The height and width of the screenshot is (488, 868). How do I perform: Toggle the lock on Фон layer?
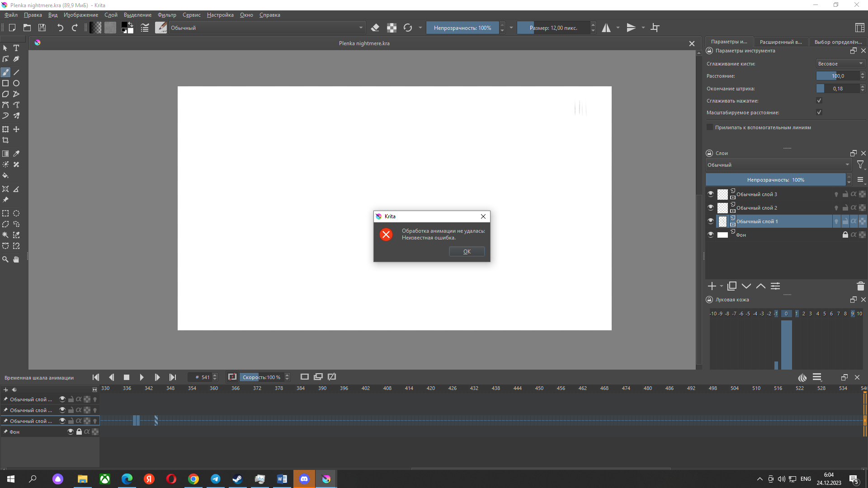[x=845, y=235]
